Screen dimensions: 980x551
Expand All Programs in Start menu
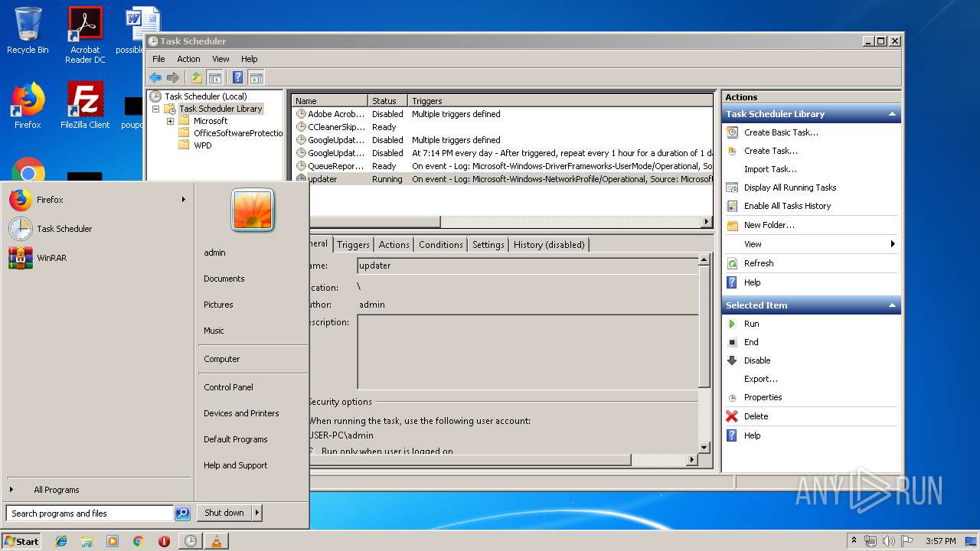pyautogui.click(x=56, y=490)
